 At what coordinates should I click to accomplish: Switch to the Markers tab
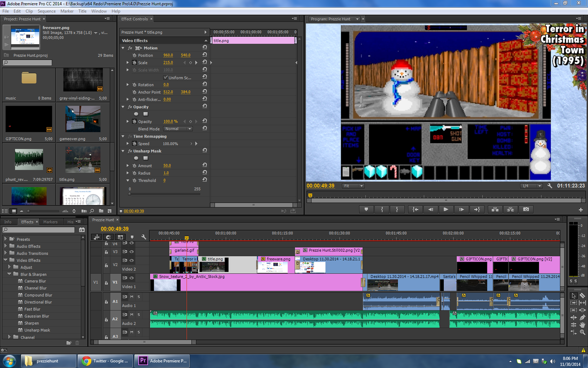pos(50,222)
